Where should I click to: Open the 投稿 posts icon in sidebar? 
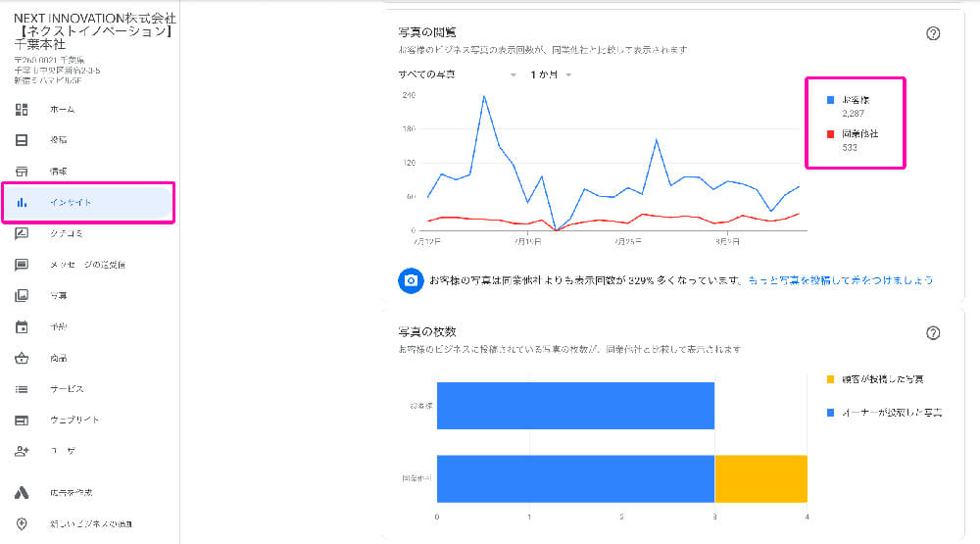pos(22,140)
